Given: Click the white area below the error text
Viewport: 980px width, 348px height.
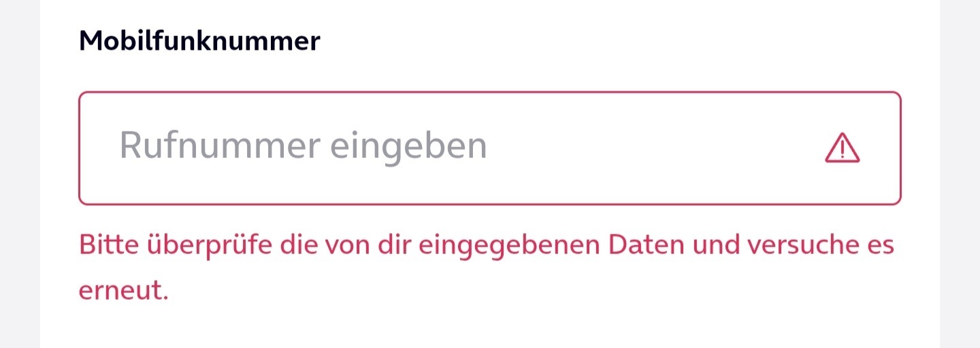Looking at the screenshot, I should point(490,328).
